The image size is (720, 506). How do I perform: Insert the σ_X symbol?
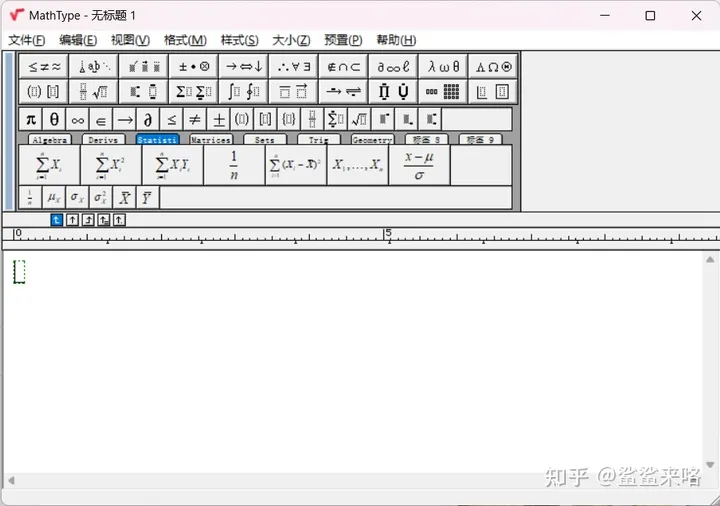coord(77,198)
